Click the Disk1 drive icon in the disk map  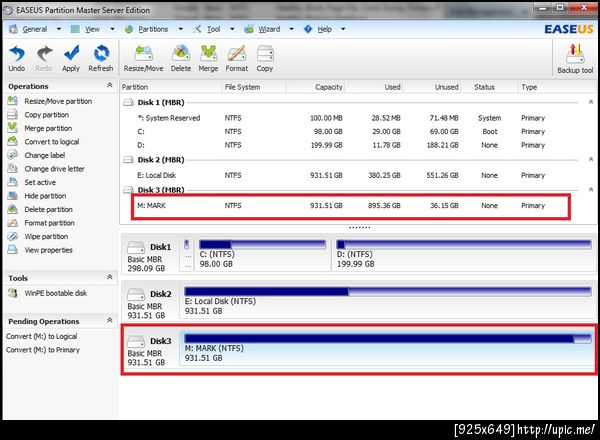(136, 247)
